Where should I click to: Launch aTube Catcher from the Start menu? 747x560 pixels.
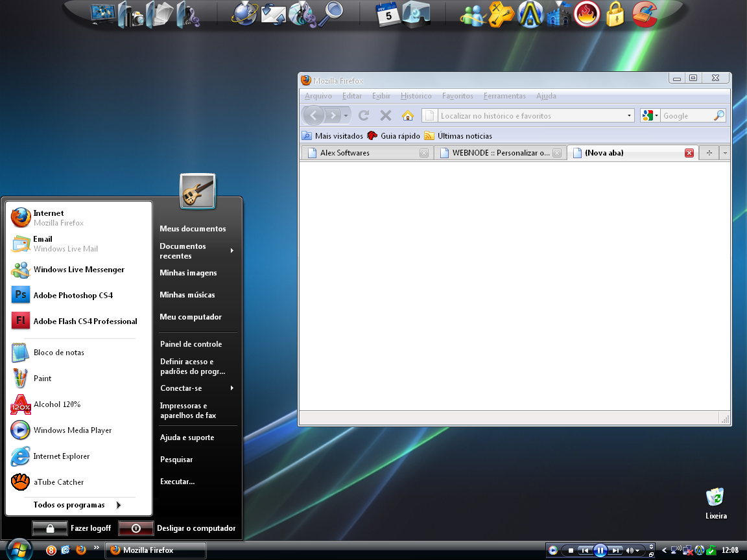tap(58, 482)
